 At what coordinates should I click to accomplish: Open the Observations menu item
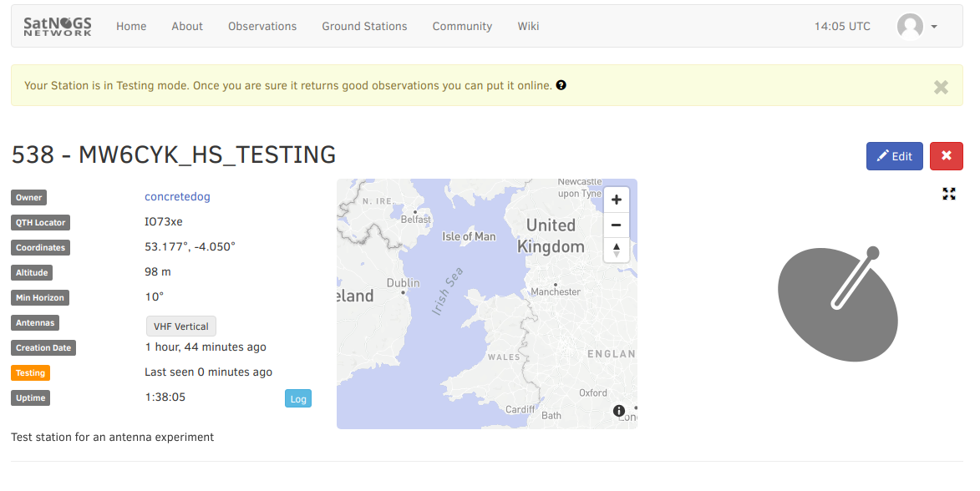262,26
